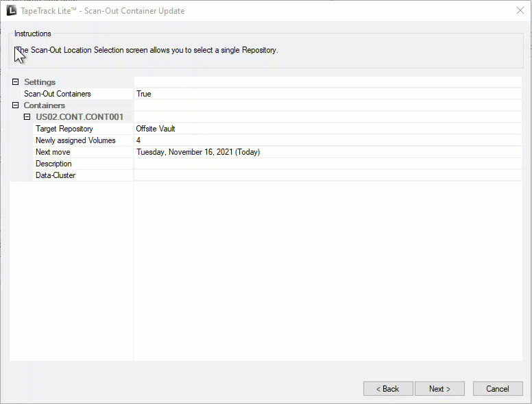
Task: Change the Offsite Vault repository value
Action: [x=328, y=129]
